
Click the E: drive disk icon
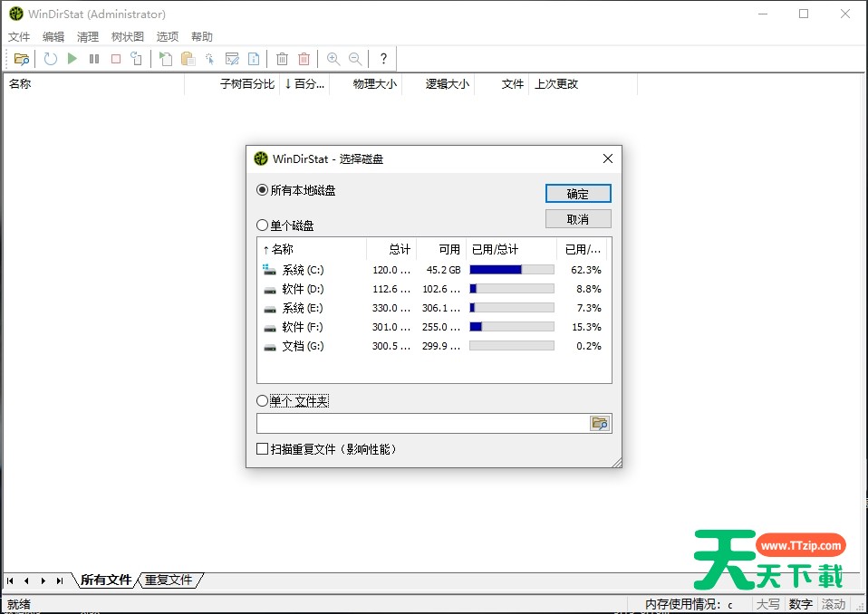click(270, 309)
